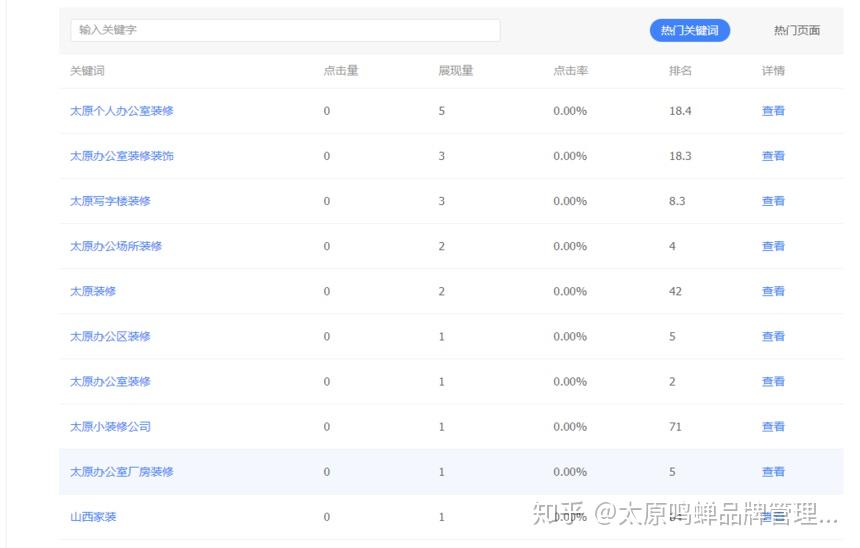Image resolution: width=860 pixels, height=548 pixels.
Task: Select ranking value 2 for 太原办公室装修
Action: [x=672, y=381]
